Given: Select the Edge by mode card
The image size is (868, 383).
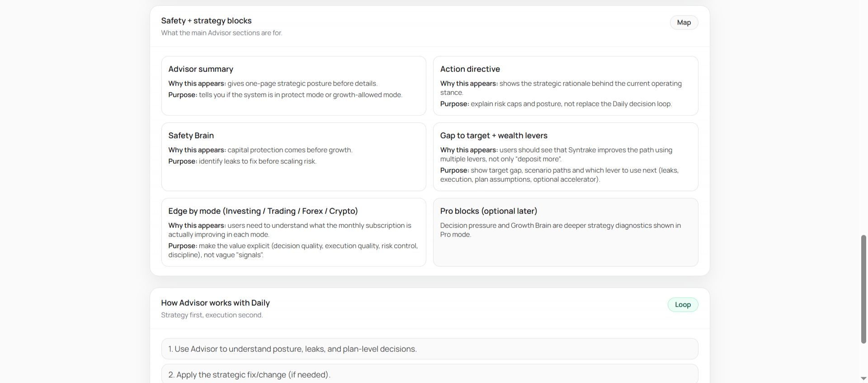Looking at the screenshot, I should click(x=293, y=232).
